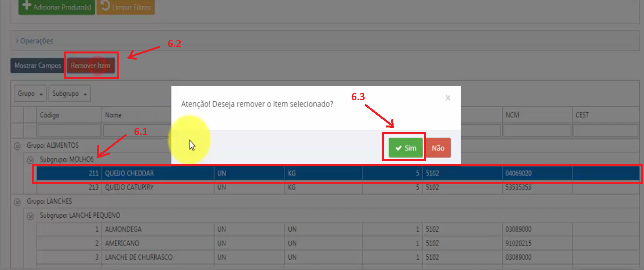Select the AMERICANO product row
The image size is (644, 270).
338,243
